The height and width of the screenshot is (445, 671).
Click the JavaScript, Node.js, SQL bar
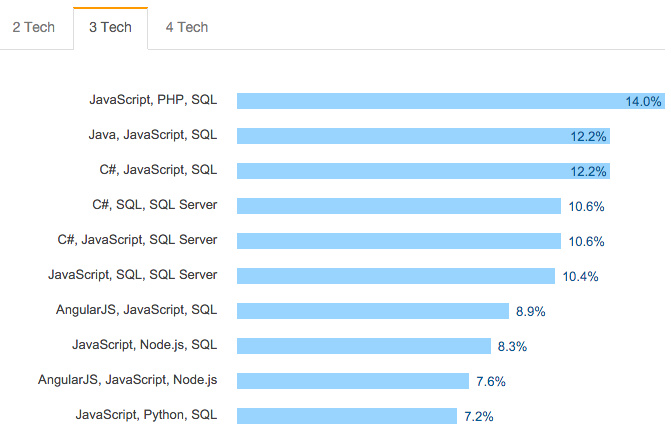point(364,346)
